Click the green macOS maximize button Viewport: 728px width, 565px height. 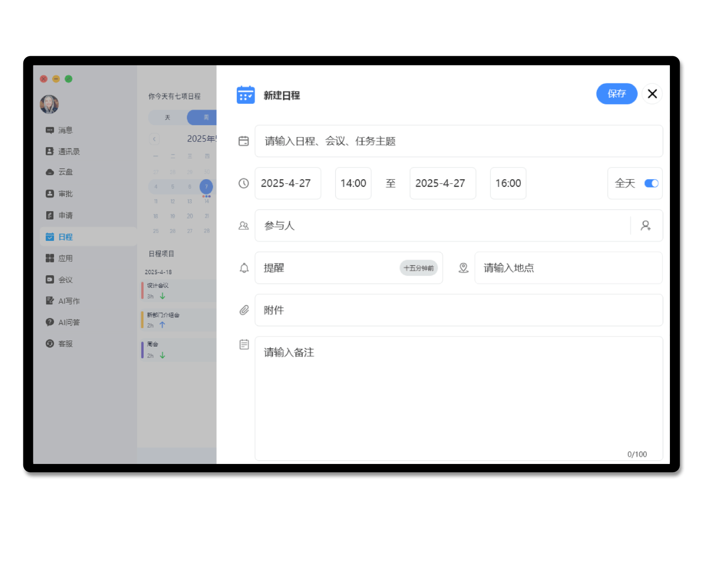point(69,79)
